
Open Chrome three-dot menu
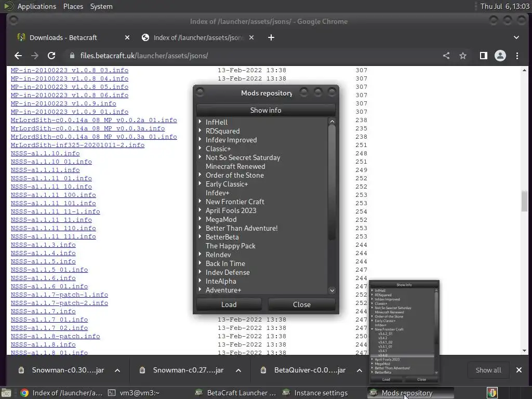pyautogui.click(x=517, y=56)
